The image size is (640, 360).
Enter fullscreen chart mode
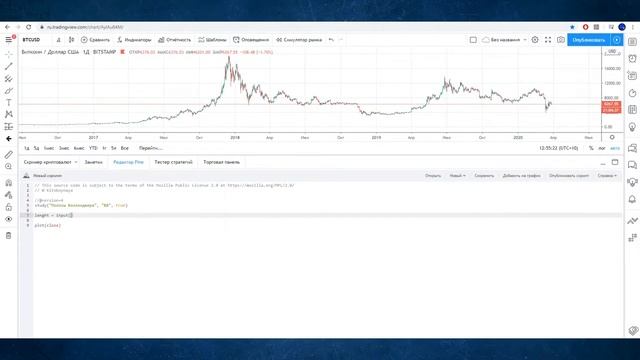pos(548,40)
